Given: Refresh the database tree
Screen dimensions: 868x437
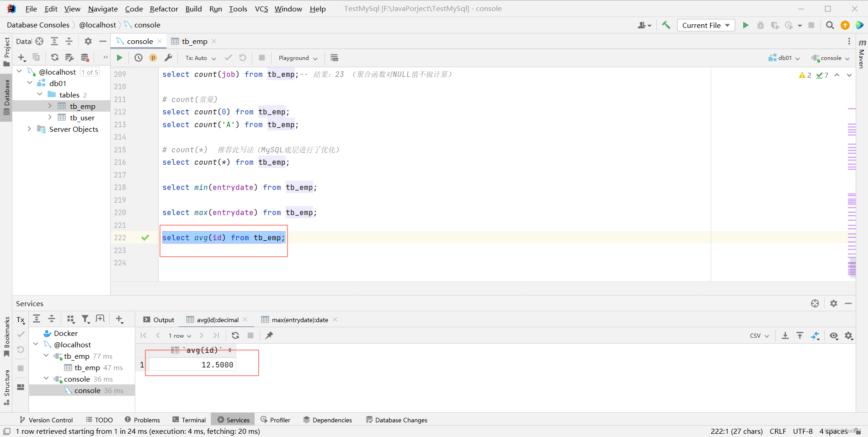Looking at the screenshot, I should coord(54,57).
